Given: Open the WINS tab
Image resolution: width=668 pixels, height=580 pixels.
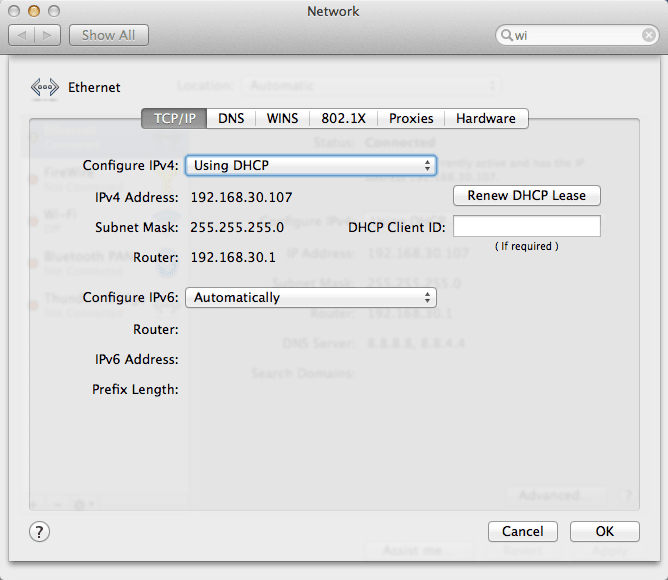Looking at the screenshot, I should click(x=282, y=118).
